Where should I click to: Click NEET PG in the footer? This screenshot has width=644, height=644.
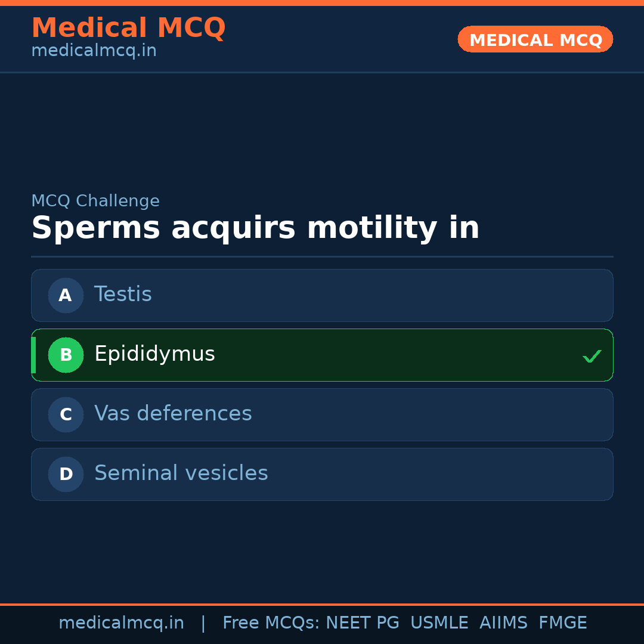pyautogui.click(x=363, y=623)
